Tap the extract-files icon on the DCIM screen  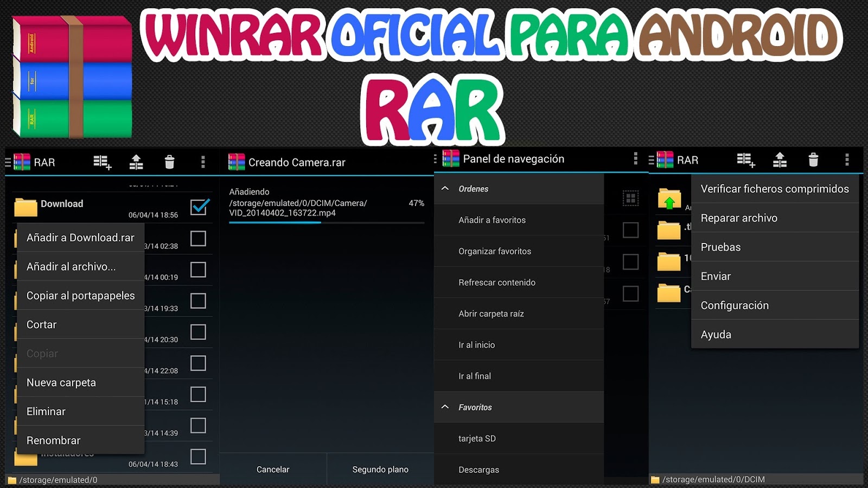(780, 160)
